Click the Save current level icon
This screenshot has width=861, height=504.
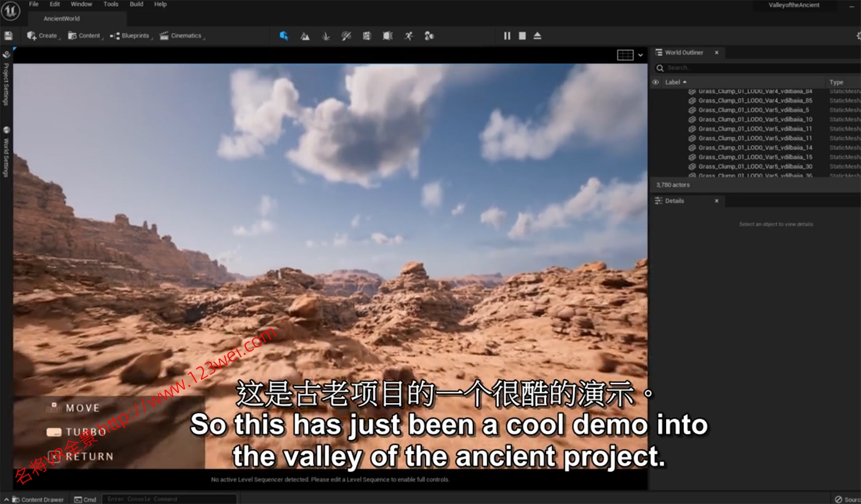[8, 36]
